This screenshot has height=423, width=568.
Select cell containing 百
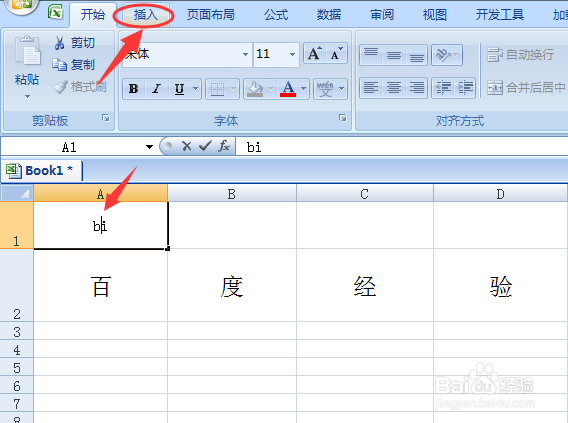coord(101,285)
